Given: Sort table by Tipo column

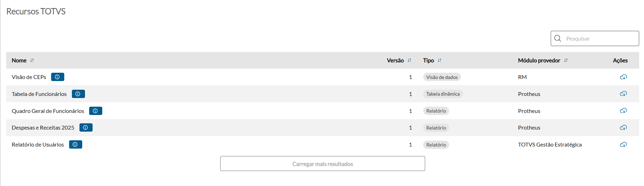Looking at the screenshot, I should (x=439, y=60).
